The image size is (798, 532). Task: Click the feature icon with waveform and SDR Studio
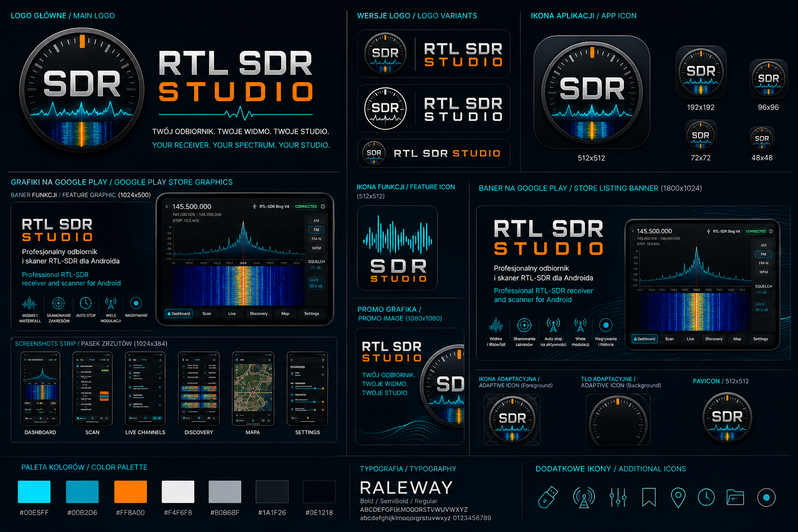pos(397,248)
